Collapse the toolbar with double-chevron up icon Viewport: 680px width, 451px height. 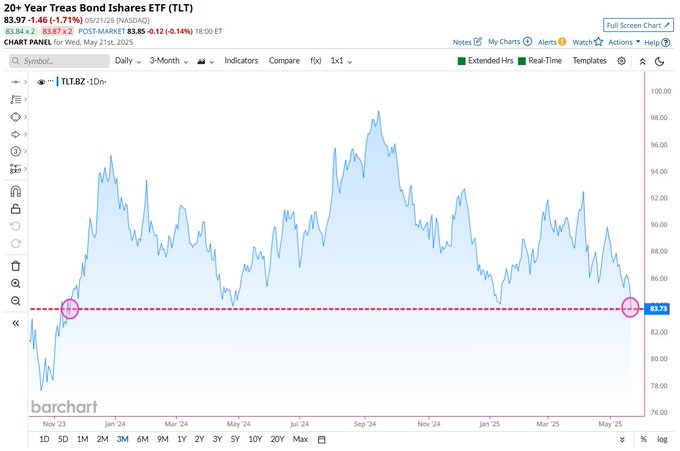[x=643, y=61]
